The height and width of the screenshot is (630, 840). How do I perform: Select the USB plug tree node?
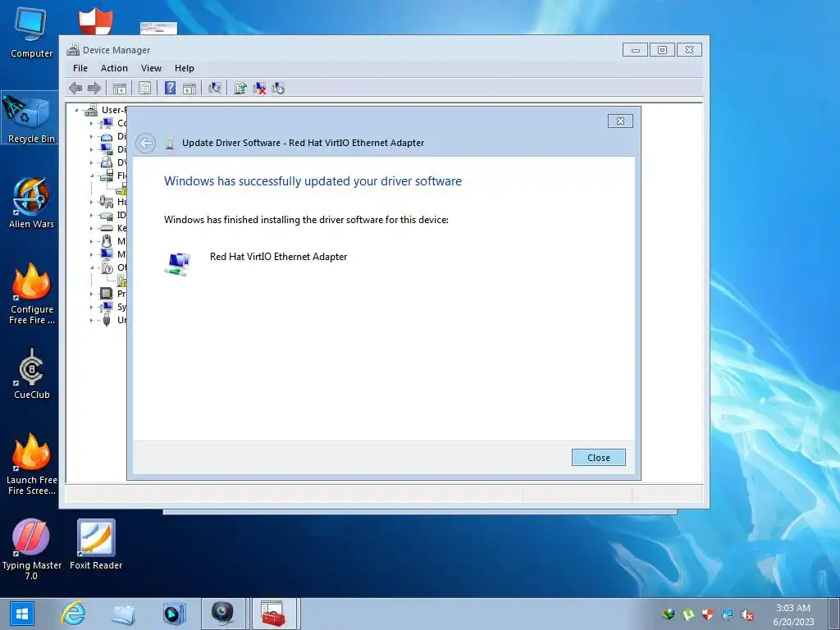point(107,320)
